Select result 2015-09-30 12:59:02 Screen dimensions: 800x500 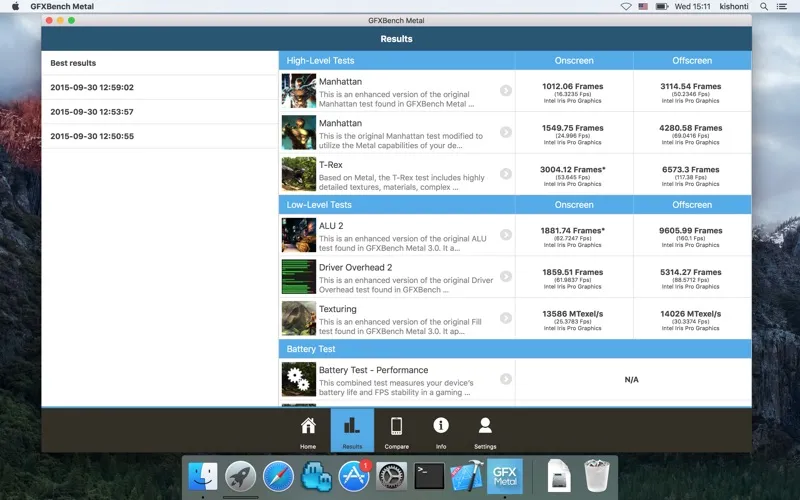[92, 87]
